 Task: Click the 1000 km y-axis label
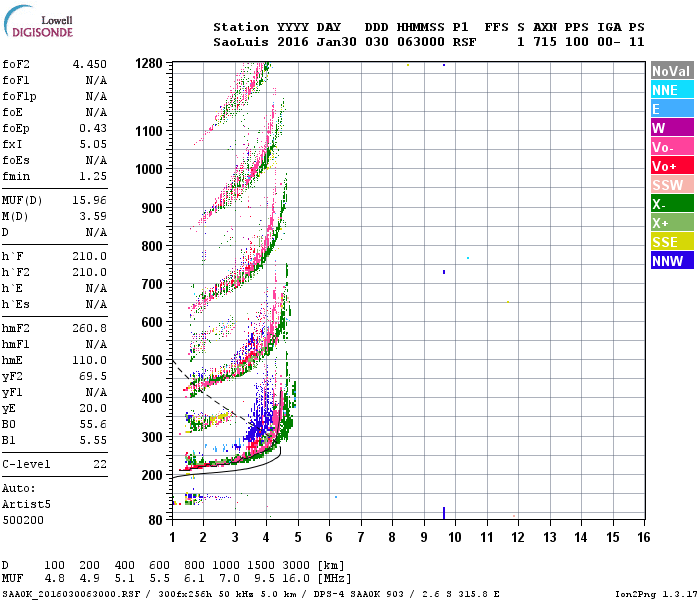[x=149, y=169]
